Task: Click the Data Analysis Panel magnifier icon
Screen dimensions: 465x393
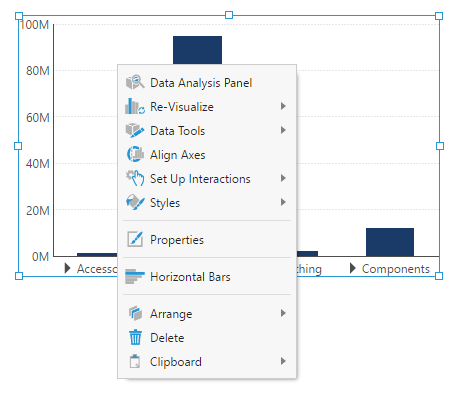Action: pos(135,82)
